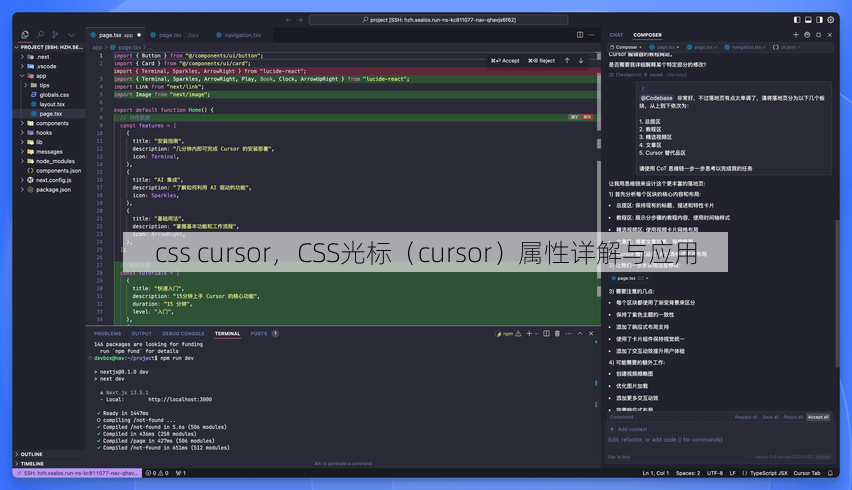Maximize terminal panel with the chevron up

[x=580, y=334]
